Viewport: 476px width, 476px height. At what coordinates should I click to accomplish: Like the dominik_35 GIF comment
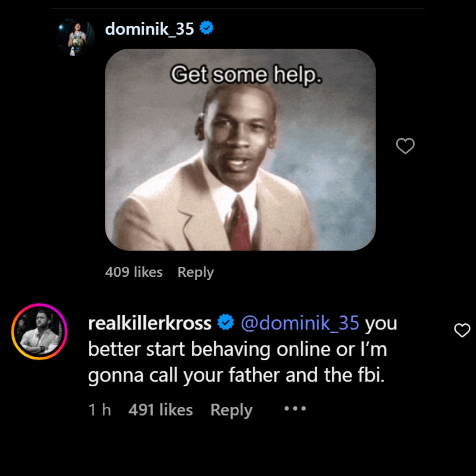[x=405, y=146]
